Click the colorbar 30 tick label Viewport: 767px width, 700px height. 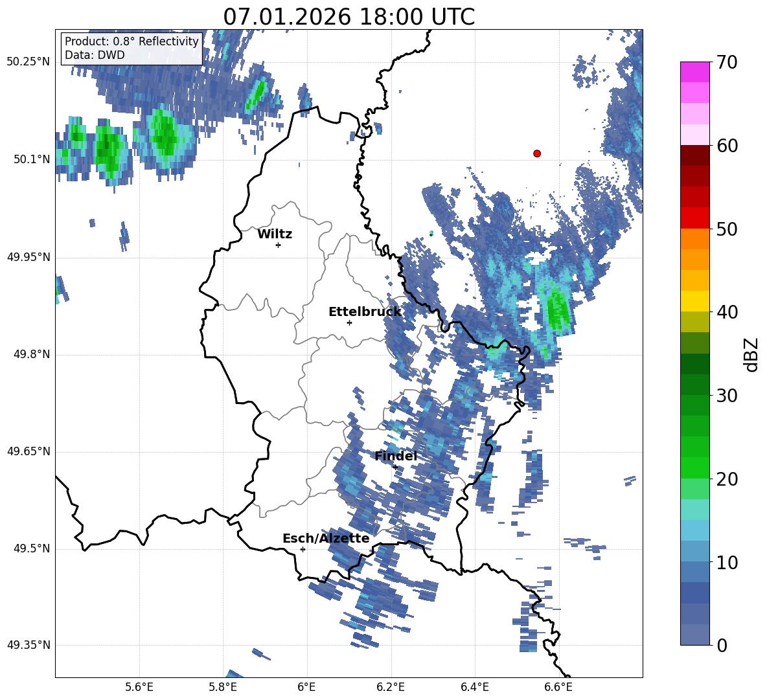click(727, 396)
